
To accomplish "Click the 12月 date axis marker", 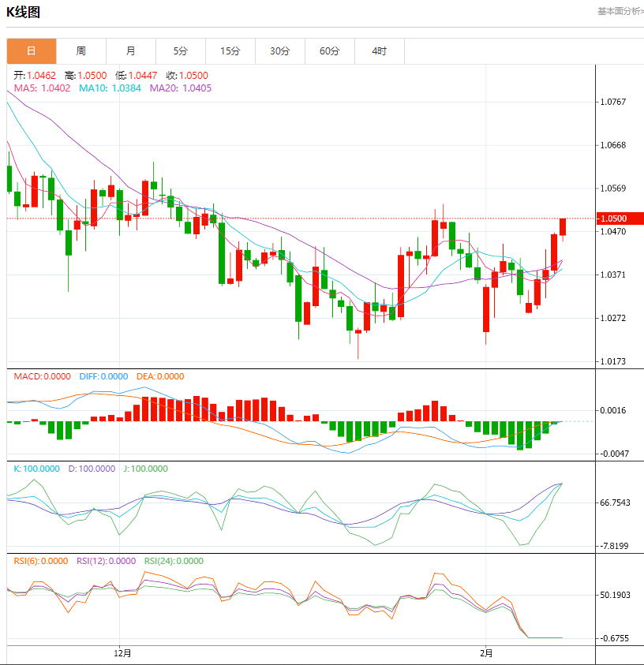I will 122,653.
